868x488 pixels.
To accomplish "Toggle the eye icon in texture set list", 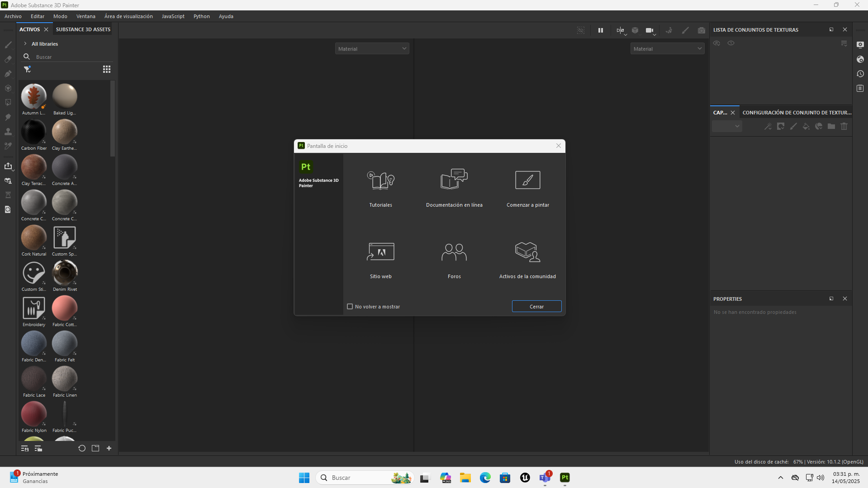I will 731,43.
